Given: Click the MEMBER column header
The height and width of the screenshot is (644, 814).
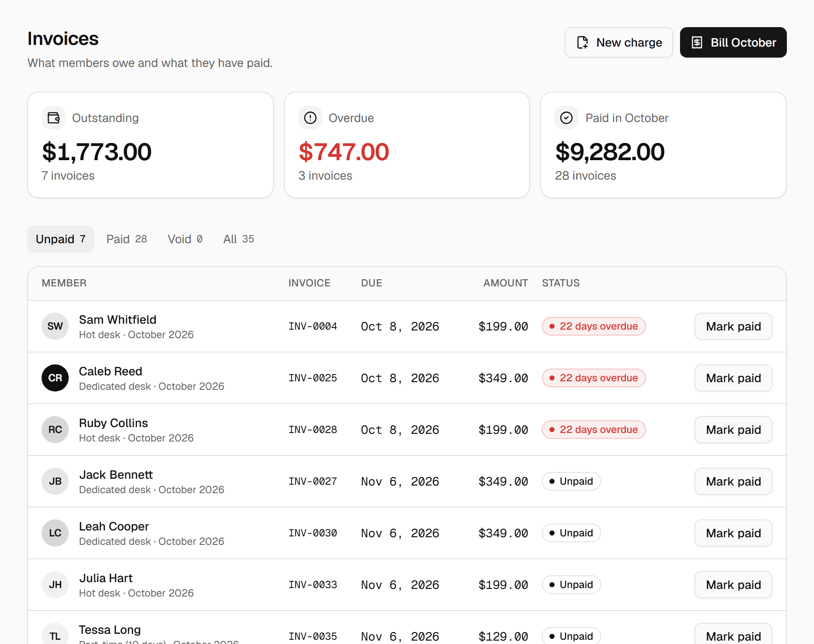Looking at the screenshot, I should click(x=64, y=283).
